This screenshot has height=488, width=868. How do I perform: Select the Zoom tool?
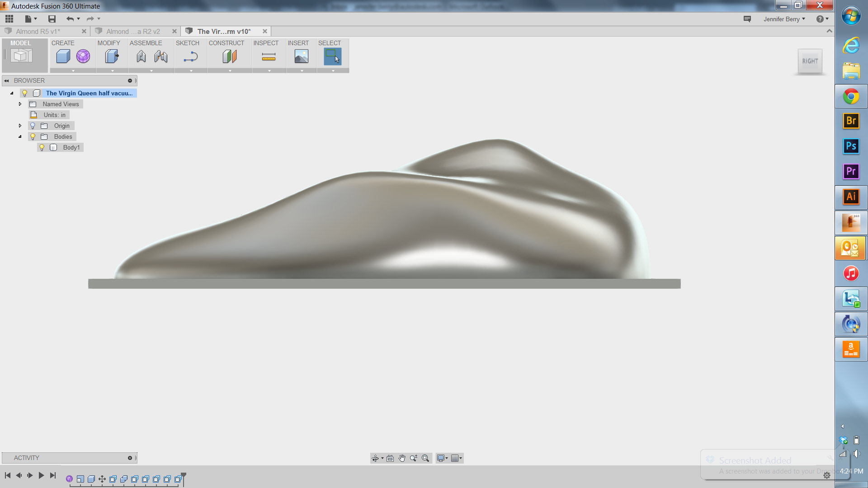(414, 458)
